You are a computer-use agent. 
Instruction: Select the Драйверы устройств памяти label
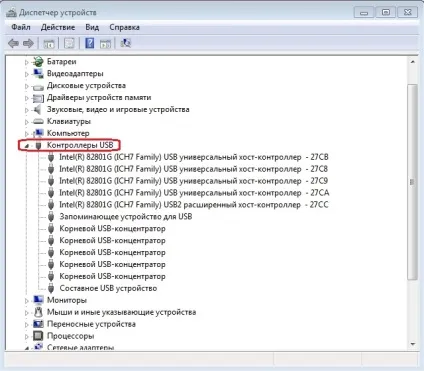(99, 98)
